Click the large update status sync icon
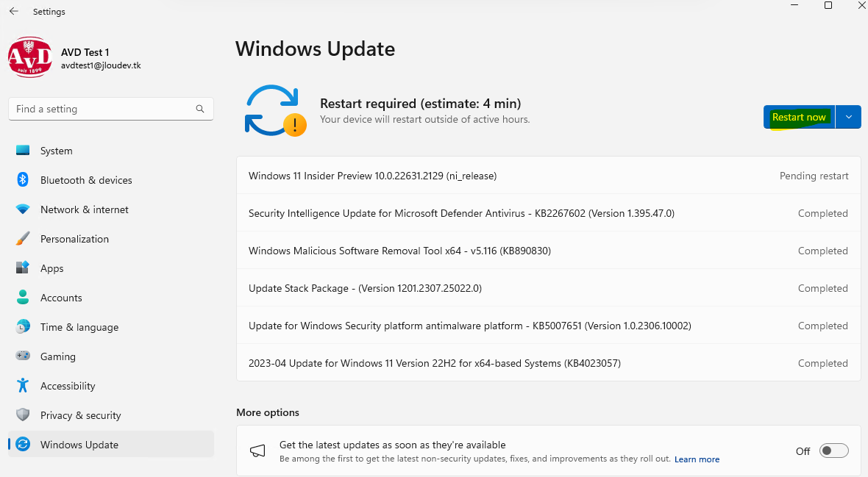This screenshot has width=868, height=477. (x=275, y=110)
